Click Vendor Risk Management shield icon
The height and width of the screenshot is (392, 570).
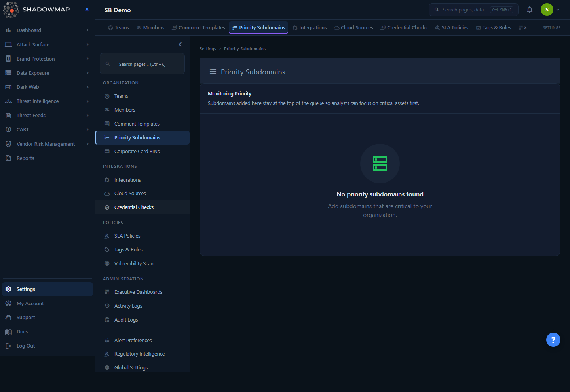point(8,144)
